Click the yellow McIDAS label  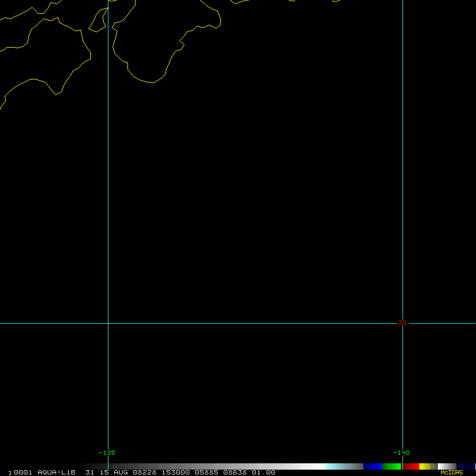[451, 472]
